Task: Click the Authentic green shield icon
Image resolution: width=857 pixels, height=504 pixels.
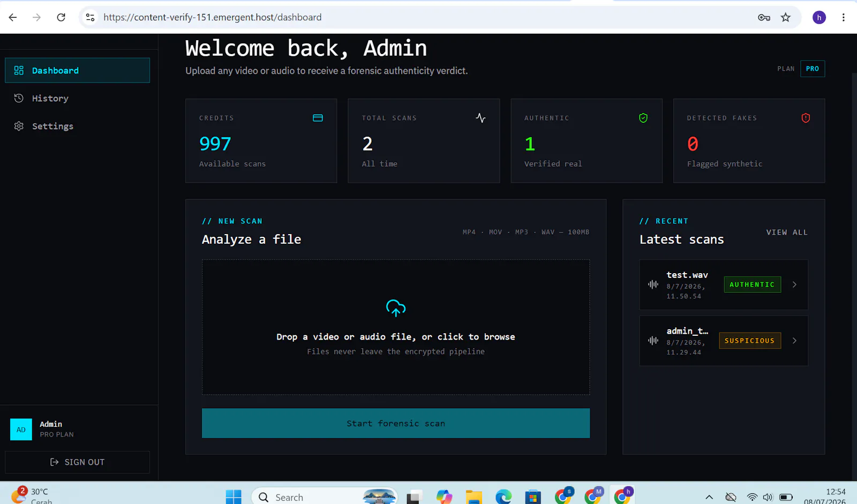Action: point(643,118)
